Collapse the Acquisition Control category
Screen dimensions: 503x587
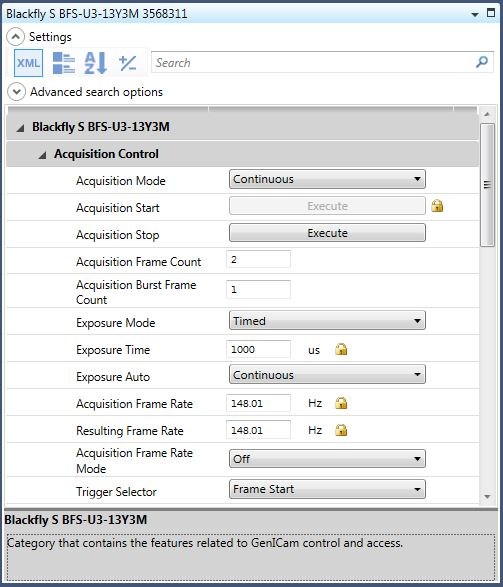coord(43,155)
